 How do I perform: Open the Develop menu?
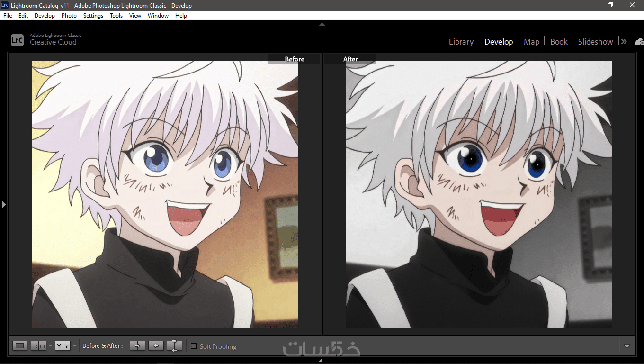pyautogui.click(x=45, y=16)
